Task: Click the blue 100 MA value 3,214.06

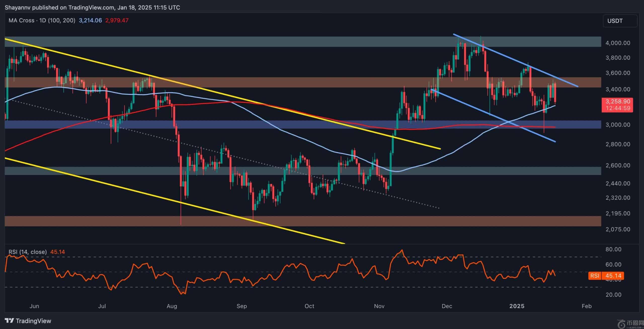Action: 90,20
